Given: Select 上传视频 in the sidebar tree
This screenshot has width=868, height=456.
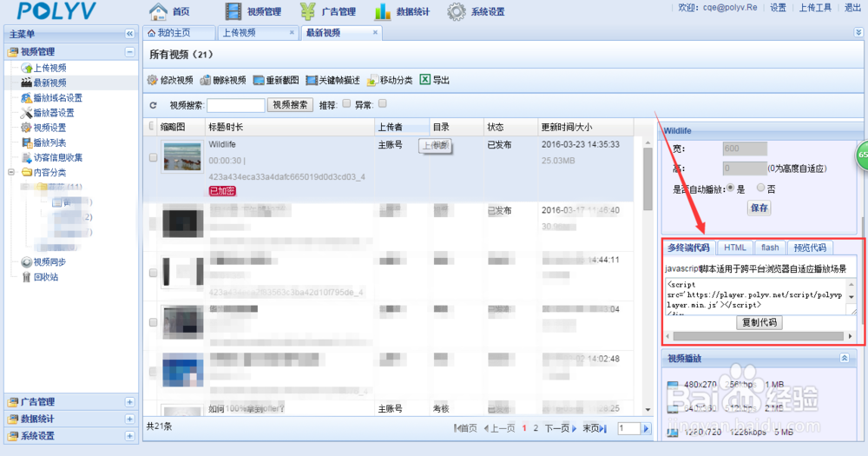Looking at the screenshot, I should click(49, 68).
